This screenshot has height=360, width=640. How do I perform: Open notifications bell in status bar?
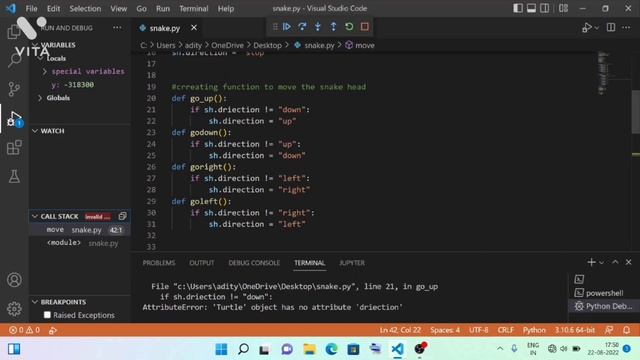(x=627, y=330)
